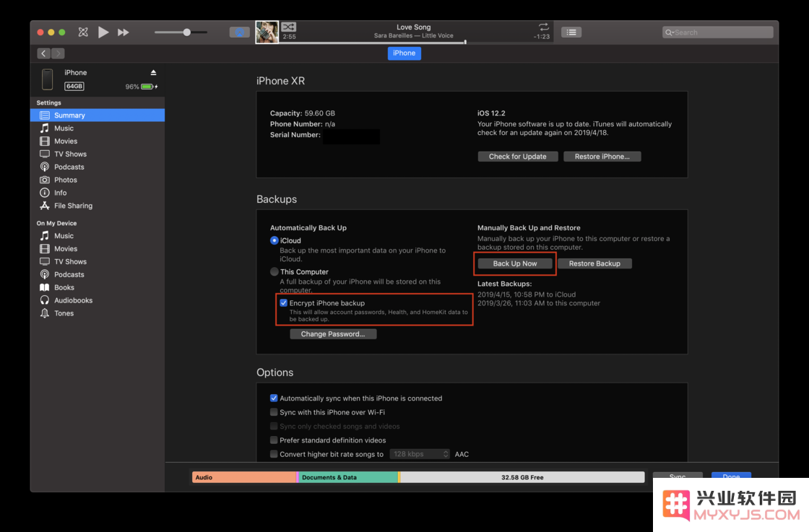Toggle shuffle icon beside album art
Viewport: 809px width, 532px height.
point(289,27)
